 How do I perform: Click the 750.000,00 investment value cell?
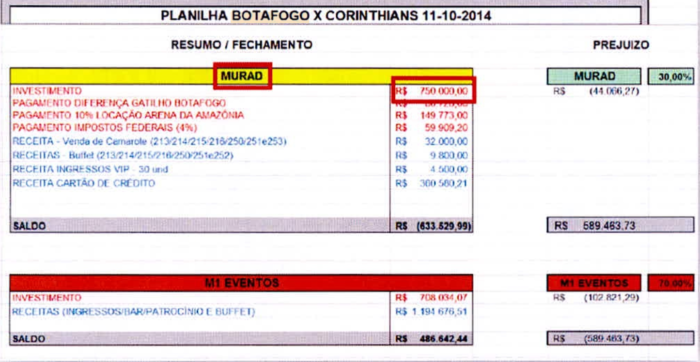click(x=432, y=91)
